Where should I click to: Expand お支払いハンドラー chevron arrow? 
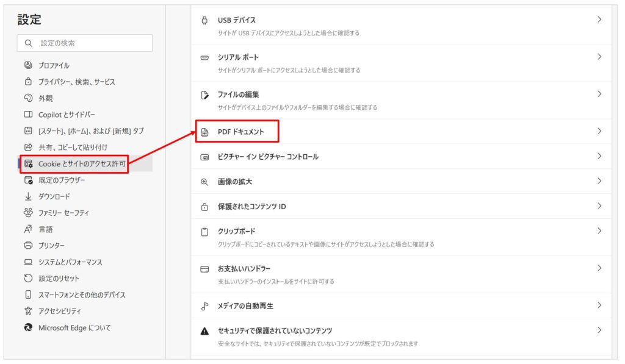(x=599, y=268)
